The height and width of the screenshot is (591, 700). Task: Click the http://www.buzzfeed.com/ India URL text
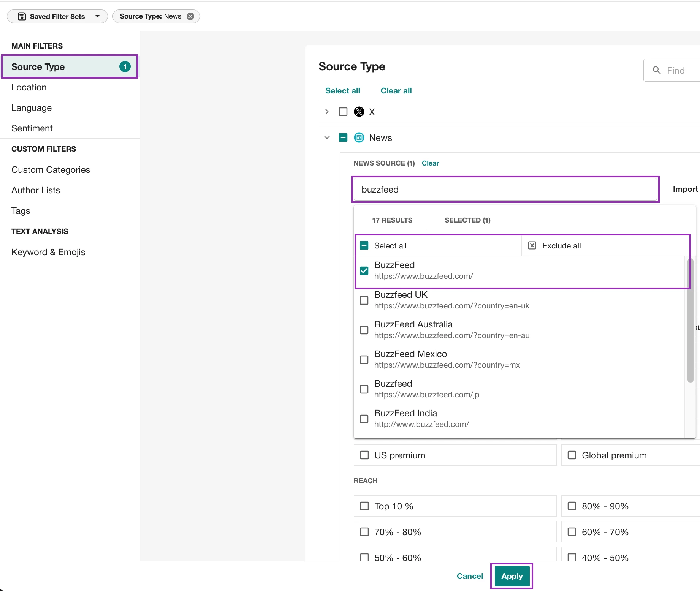point(421,424)
